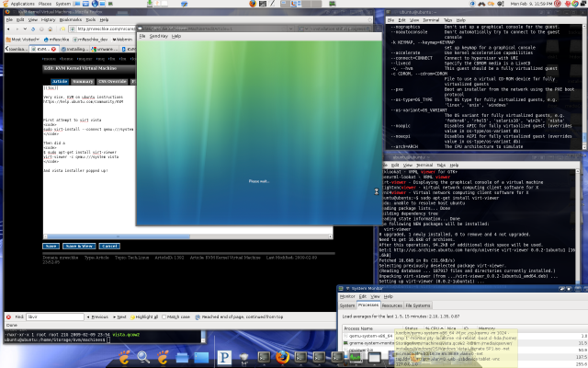Click the Cancel button below editor
The height and width of the screenshot is (368, 588).
[x=109, y=246]
